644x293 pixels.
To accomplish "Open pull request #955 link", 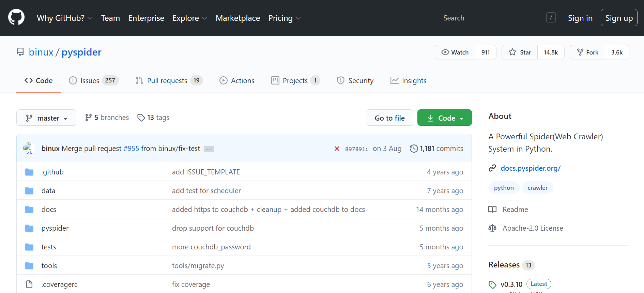I will [131, 149].
